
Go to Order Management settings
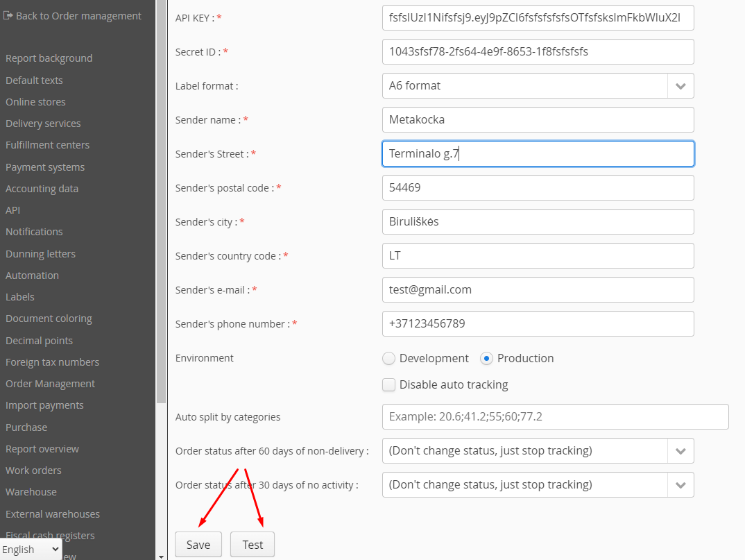[x=51, y=384]
